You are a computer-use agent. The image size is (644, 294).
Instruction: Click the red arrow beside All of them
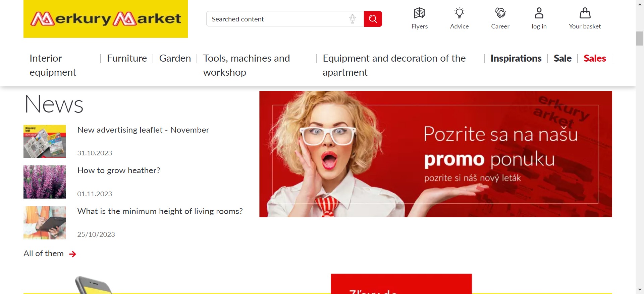coord(72,254)
